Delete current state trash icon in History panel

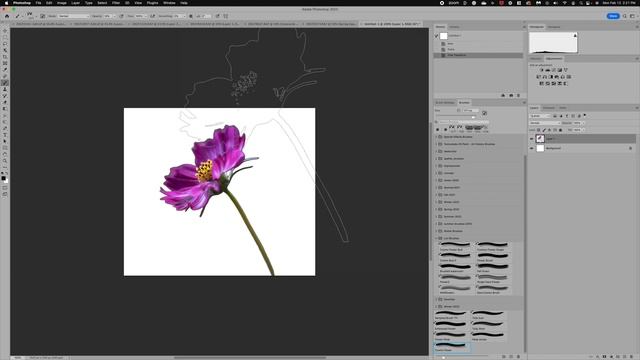518,96
